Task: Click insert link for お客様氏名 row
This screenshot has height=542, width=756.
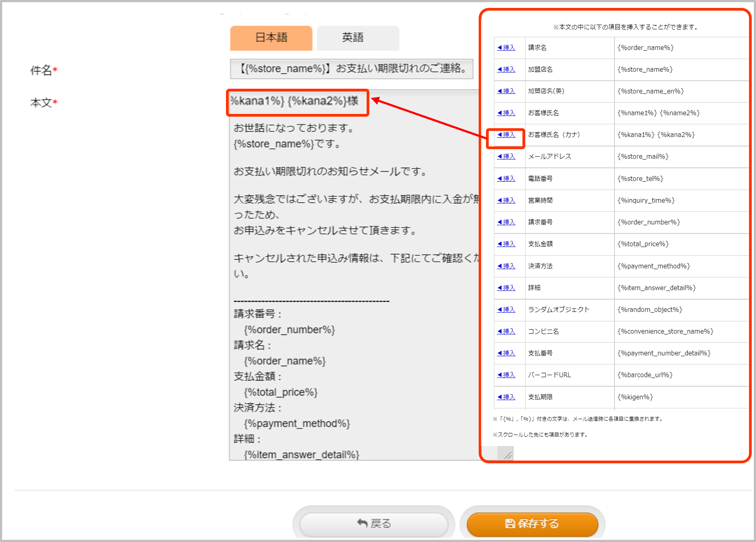Action: [506, 113]
